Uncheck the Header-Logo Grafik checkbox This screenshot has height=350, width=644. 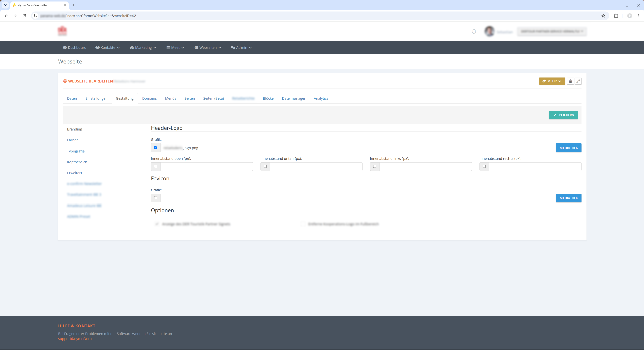point(156,148)
